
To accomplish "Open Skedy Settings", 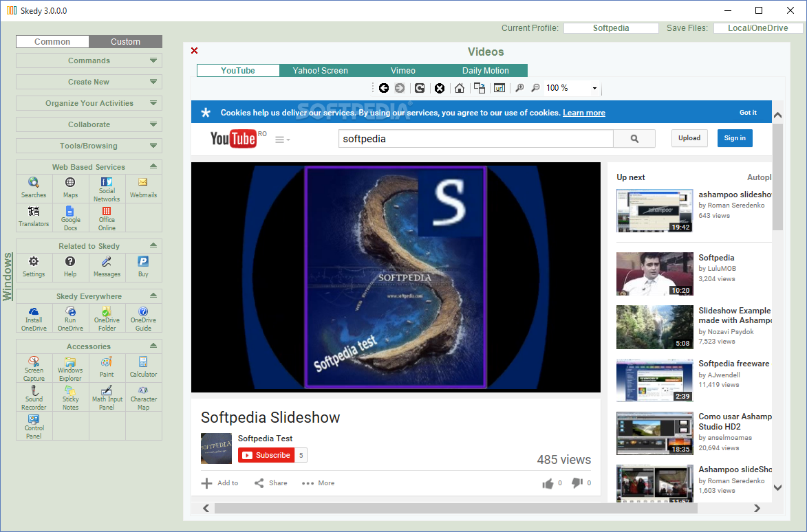I will point(34,267).
